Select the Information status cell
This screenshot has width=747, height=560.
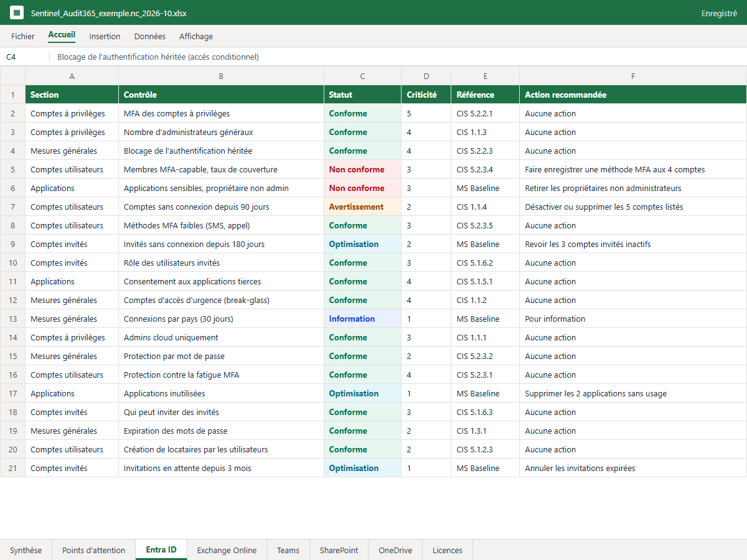coord(363,319)
